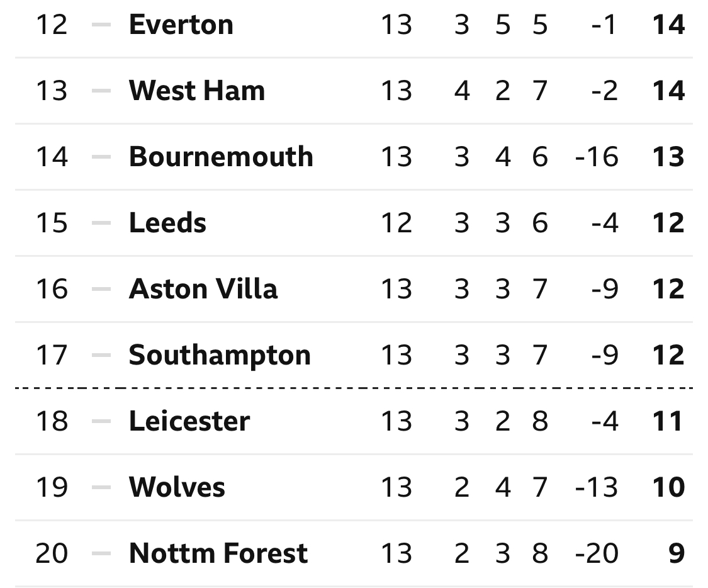
Task: Click the no-movement dash icon beside Everton
Action: [101, 25]
